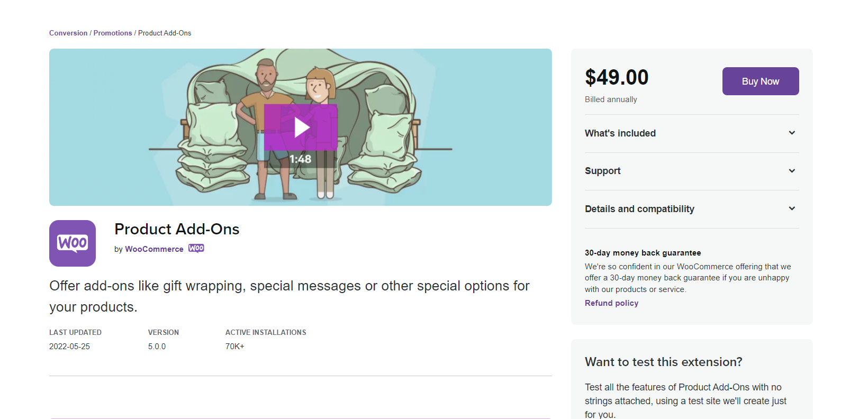Click the WooCommerce verified vendor badge
The height and width of the screenshot is (419, 868).
point(196,248)
